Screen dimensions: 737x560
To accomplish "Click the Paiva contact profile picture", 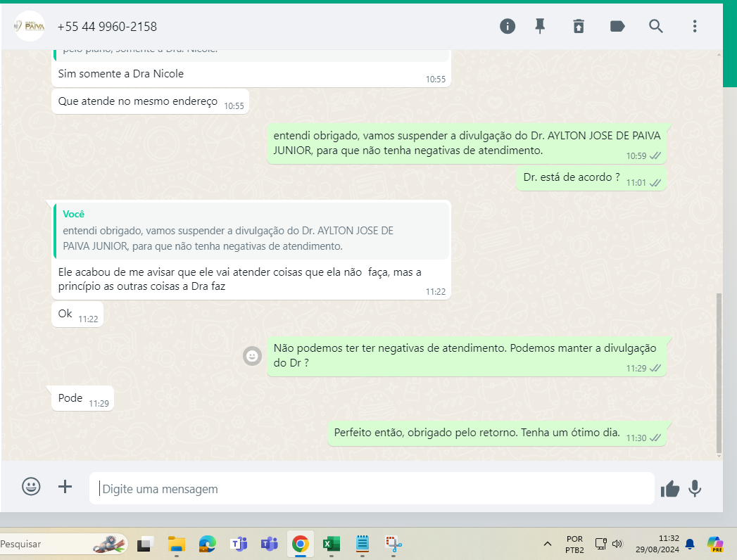I will pyautogui.click(x=30, y=26).
